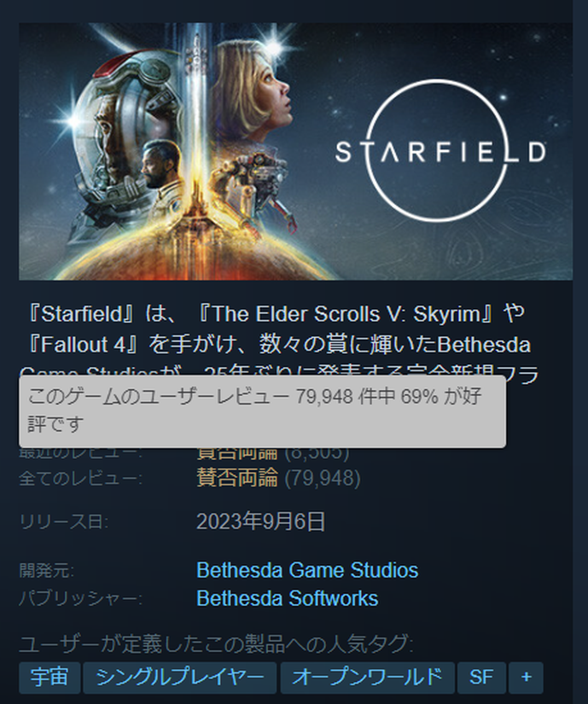Select the オープンワールド tag

point(367,677)
